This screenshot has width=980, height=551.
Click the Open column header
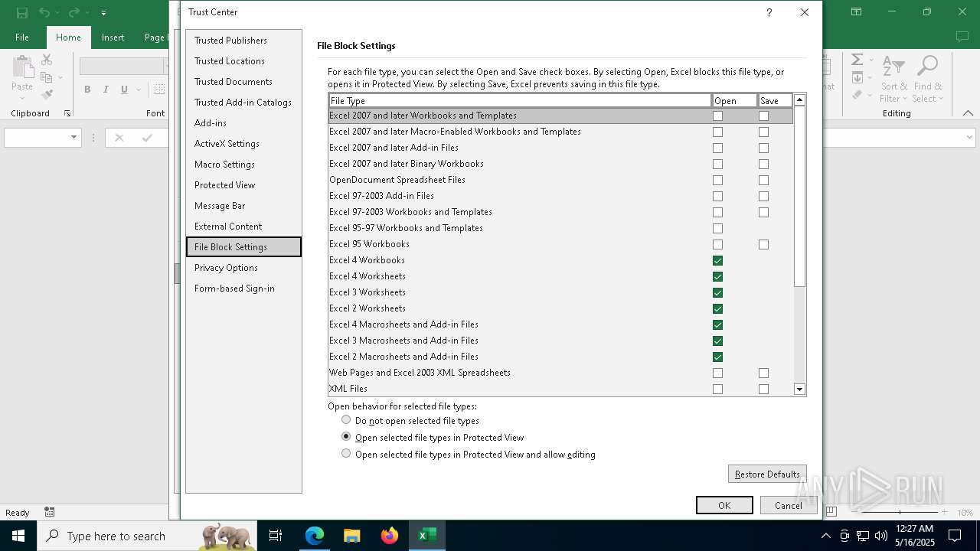[735, 100]
